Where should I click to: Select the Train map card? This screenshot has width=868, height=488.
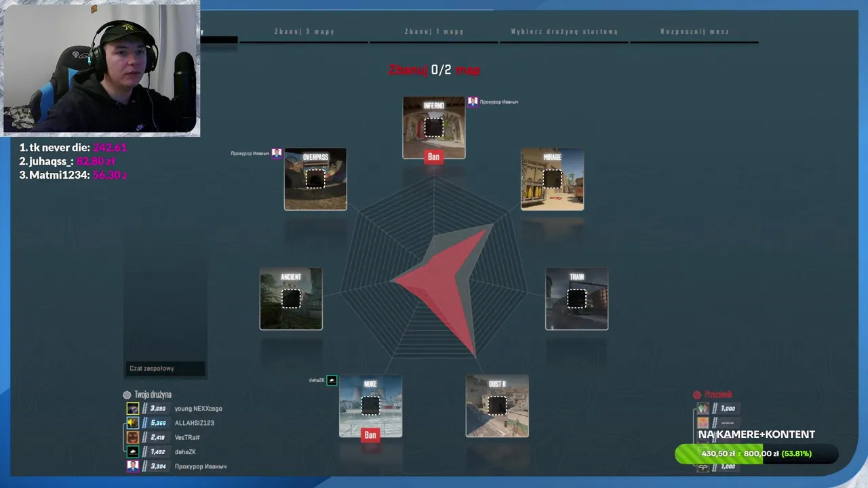point(576,299)
